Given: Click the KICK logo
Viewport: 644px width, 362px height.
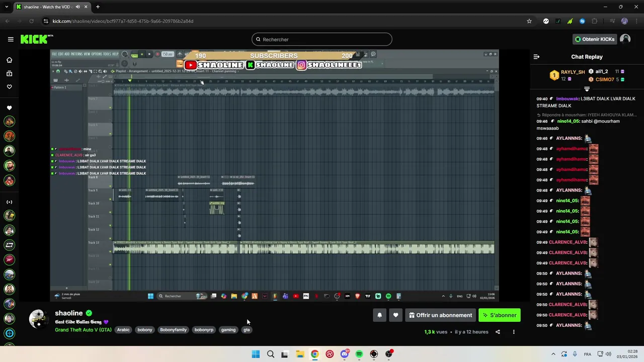Looking at the screenshot, I should click(x=36, y=39).
